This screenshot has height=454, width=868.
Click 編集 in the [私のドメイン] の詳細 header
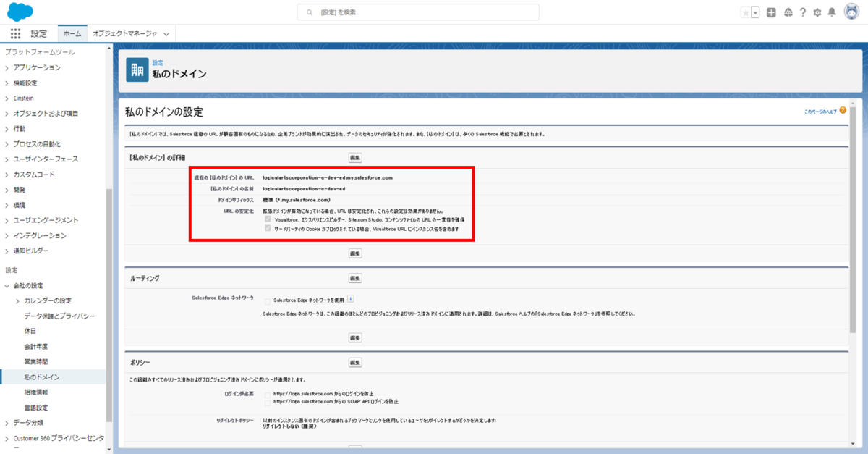pos(355,157)
